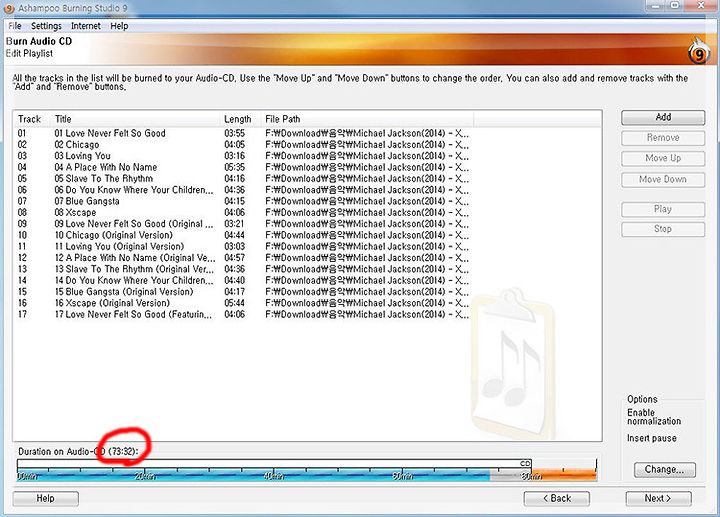Click the Stop button
The image size is (720, 517).
(x=663, y=229)
